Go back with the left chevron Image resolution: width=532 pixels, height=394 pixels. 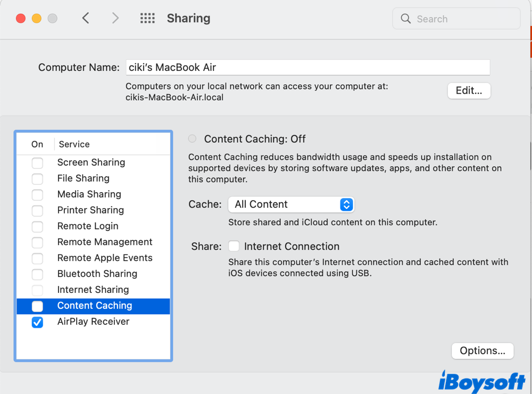(86, 19)
